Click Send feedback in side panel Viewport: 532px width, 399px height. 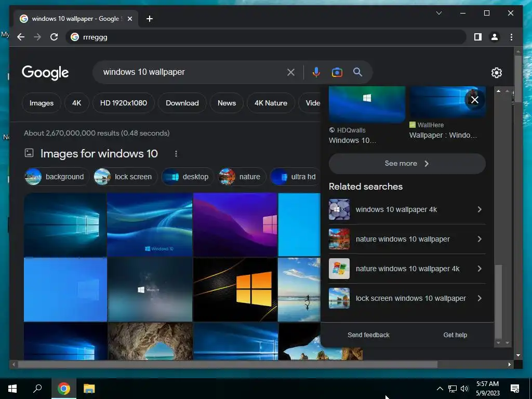[368, 335]
